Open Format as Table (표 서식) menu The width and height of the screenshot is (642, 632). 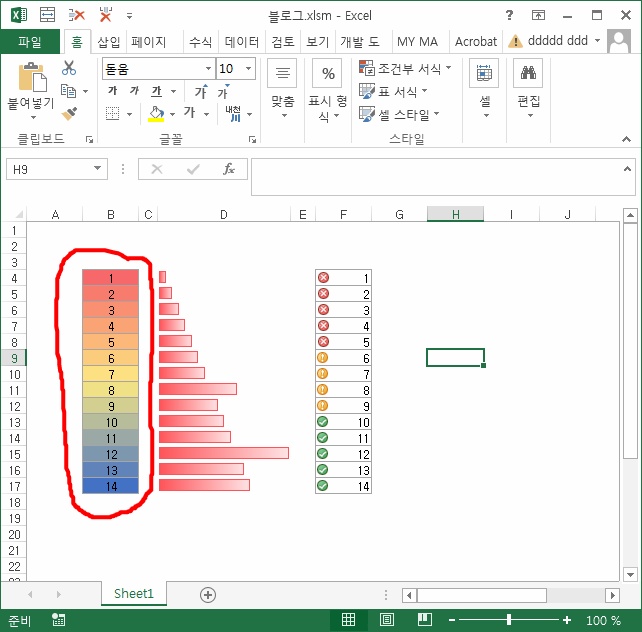pyautogui.click(x=393, y=91)
